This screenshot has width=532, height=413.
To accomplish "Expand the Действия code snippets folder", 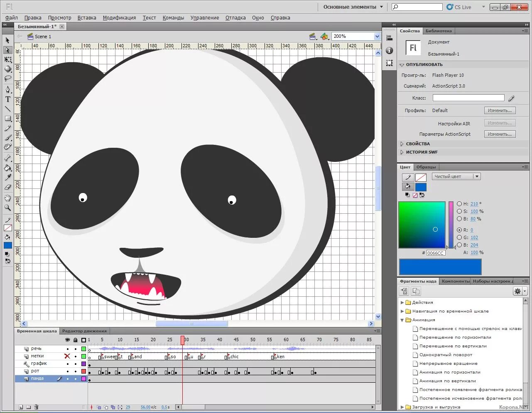I will (402, 302).
